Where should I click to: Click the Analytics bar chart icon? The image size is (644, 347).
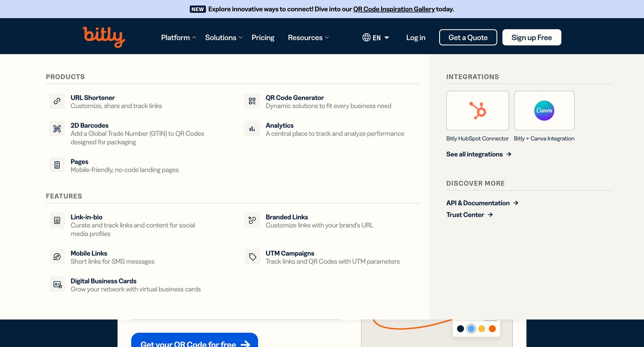click(252, 129)
